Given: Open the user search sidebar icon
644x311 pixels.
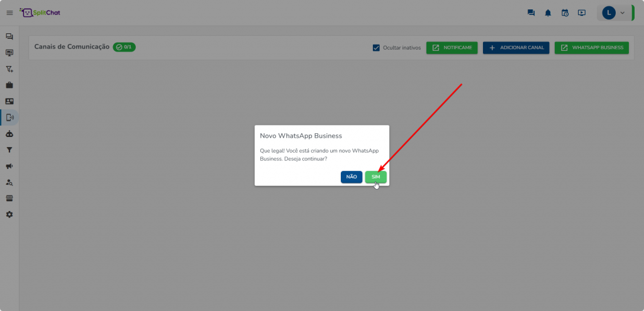Looking at the screenshot, I should 9,182.
